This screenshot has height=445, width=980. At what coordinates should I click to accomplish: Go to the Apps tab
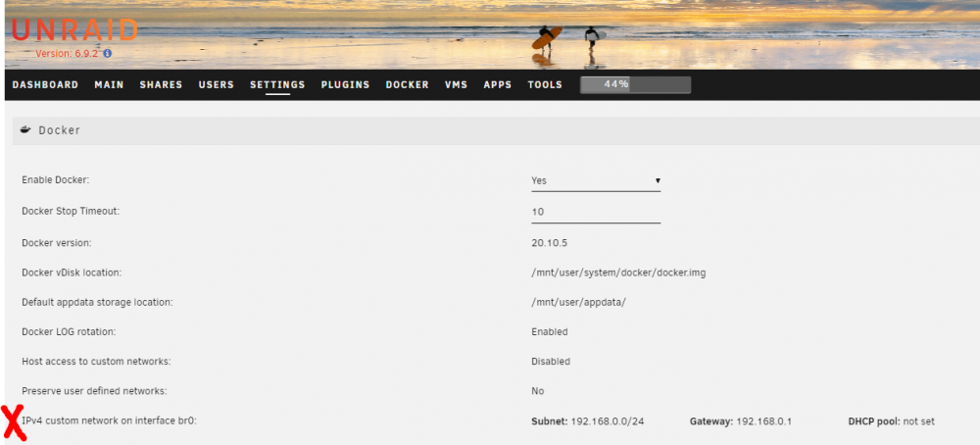498,85
